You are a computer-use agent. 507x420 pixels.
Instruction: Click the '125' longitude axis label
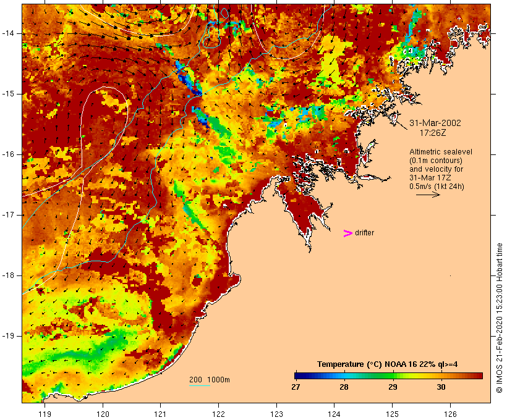(392, 414)
